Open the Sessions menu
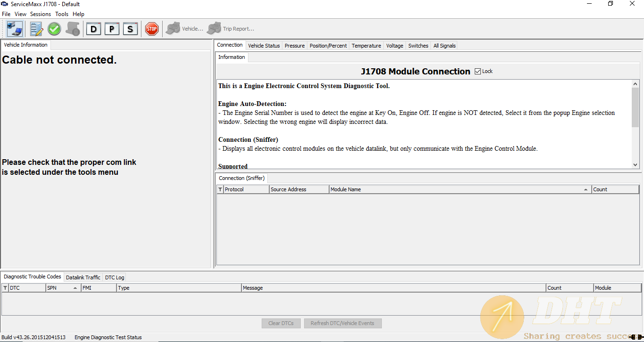The width and height of the screenshot is (644, 342). (x=41, y=14)
